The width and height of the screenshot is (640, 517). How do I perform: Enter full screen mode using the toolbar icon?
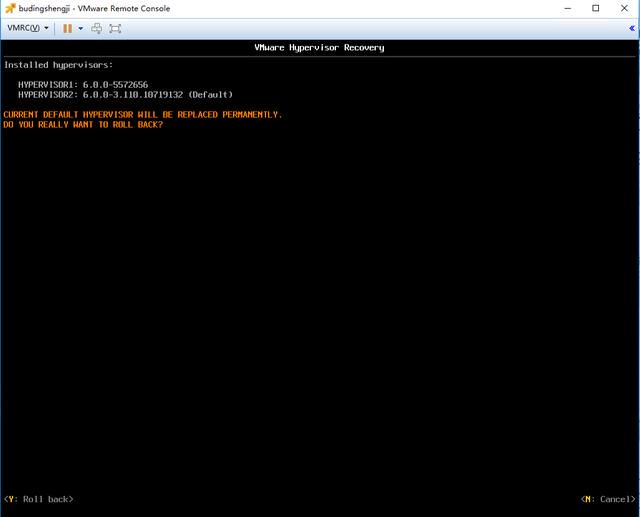coord(115,28)
